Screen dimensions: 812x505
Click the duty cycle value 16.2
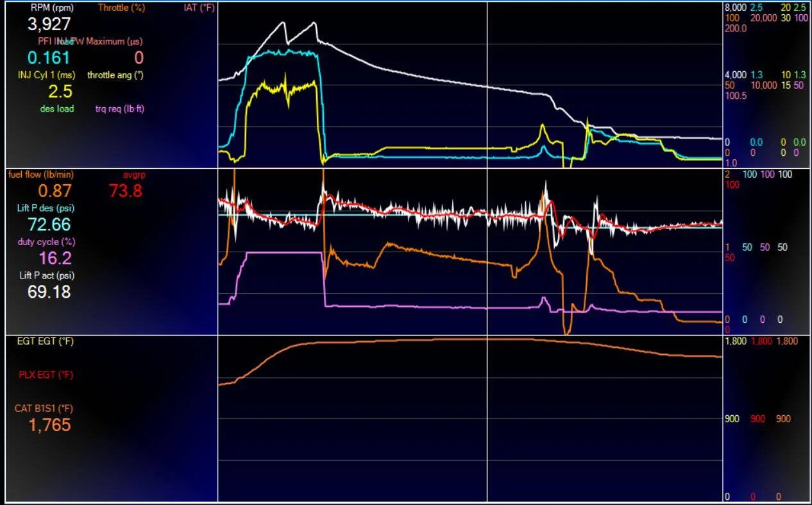click(55, 258)
